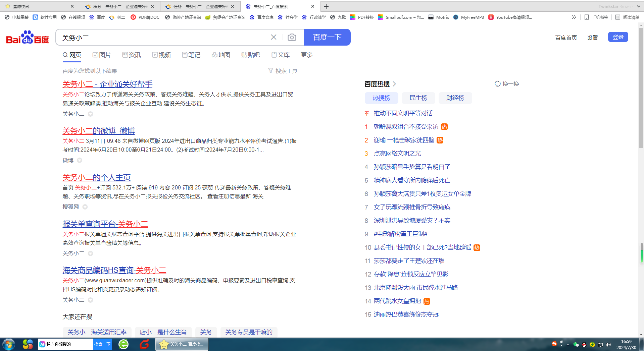Click the 百度一下 search button
This screenshot has height=351, width=644.
tap(327, 37)
